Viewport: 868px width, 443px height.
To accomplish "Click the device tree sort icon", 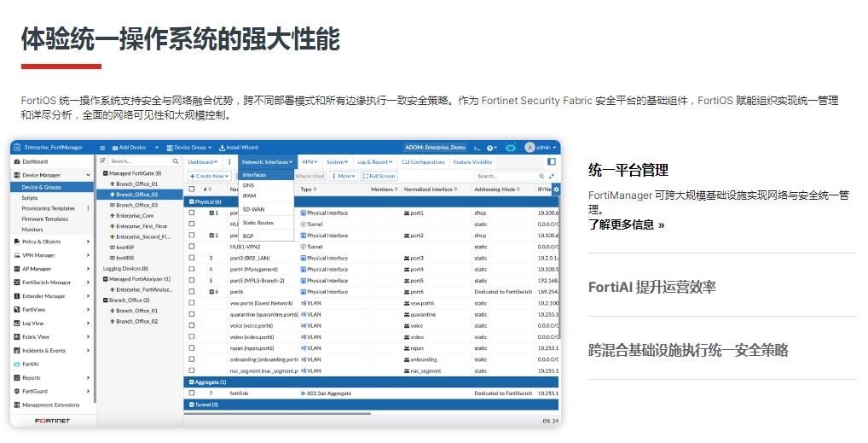I will tap(103, 160).
